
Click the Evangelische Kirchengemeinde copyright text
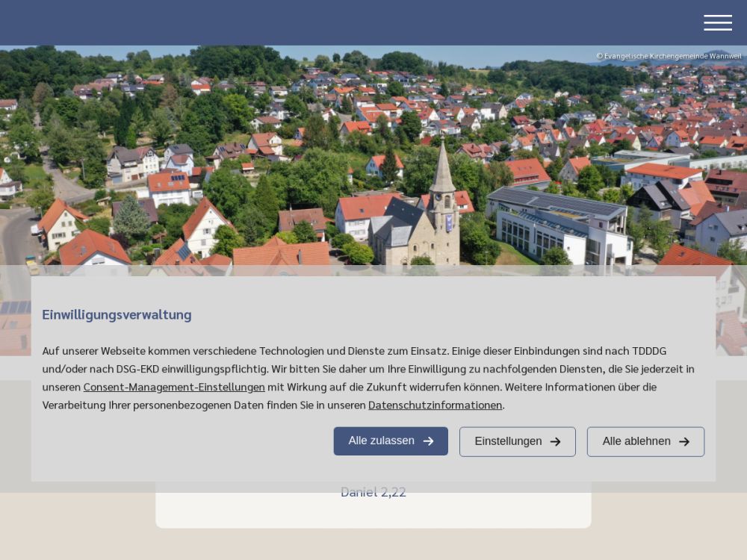pos(669,56)
